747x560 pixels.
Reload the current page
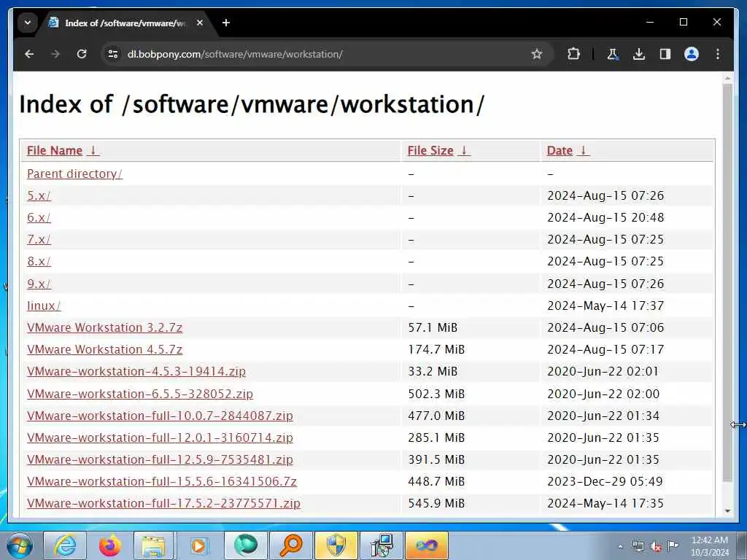coord(82,54)
